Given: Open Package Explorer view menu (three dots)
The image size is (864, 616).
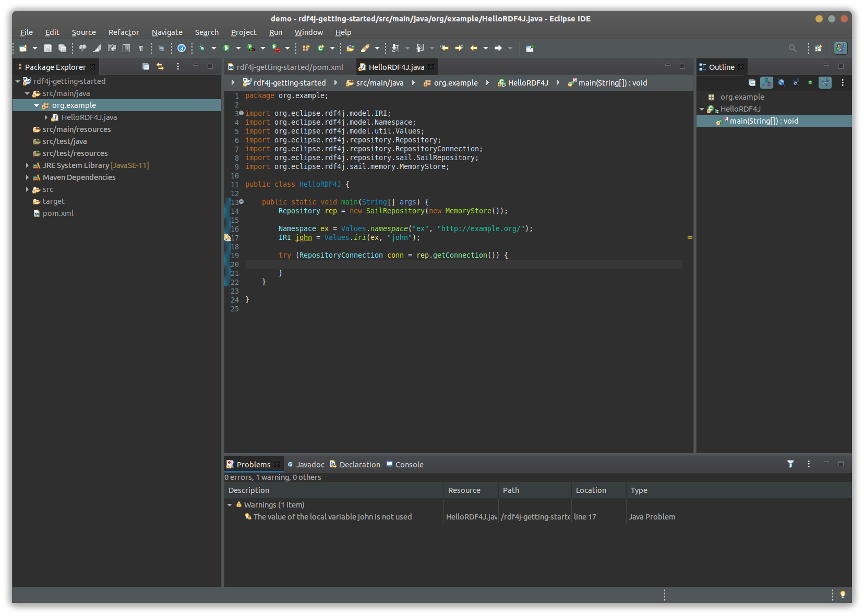Looking at the screenshot, I should click(x=178, y=67).
